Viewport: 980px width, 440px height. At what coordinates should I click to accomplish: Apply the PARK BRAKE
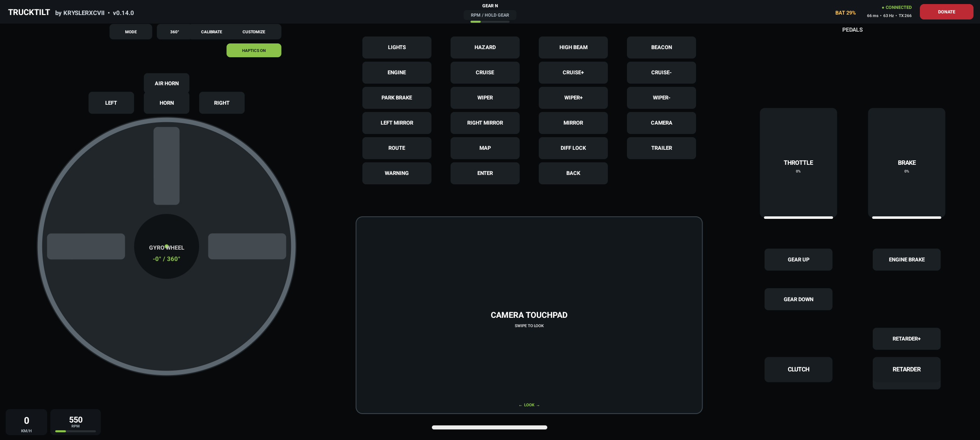coord(397,97)
